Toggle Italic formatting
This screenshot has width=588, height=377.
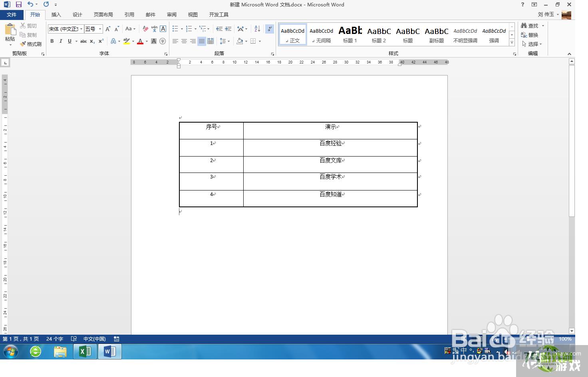pyautogui.click(x=61, y=41)
